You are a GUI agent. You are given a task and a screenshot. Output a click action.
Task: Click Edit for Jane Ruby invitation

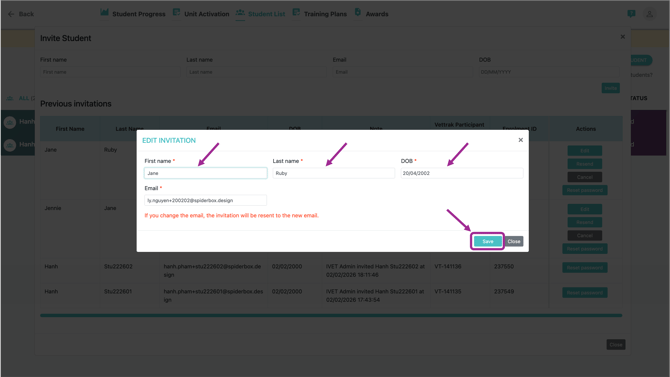pyautogui.click(x=585, y=150)
